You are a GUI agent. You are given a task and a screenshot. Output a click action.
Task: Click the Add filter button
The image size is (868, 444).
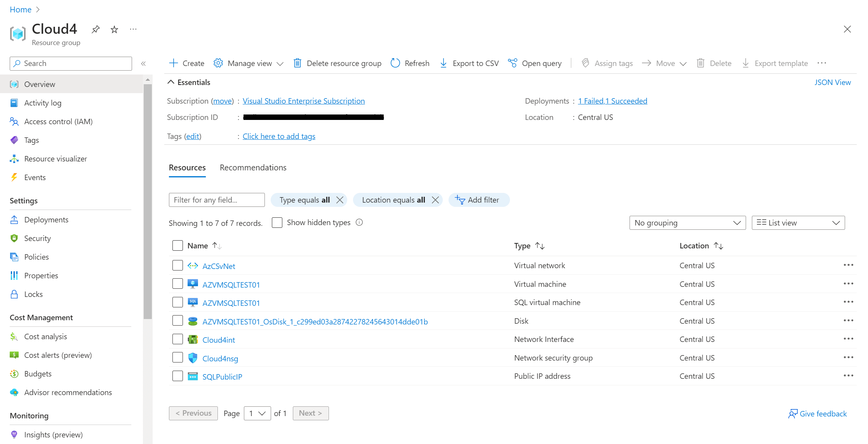(x=479, y=200)
